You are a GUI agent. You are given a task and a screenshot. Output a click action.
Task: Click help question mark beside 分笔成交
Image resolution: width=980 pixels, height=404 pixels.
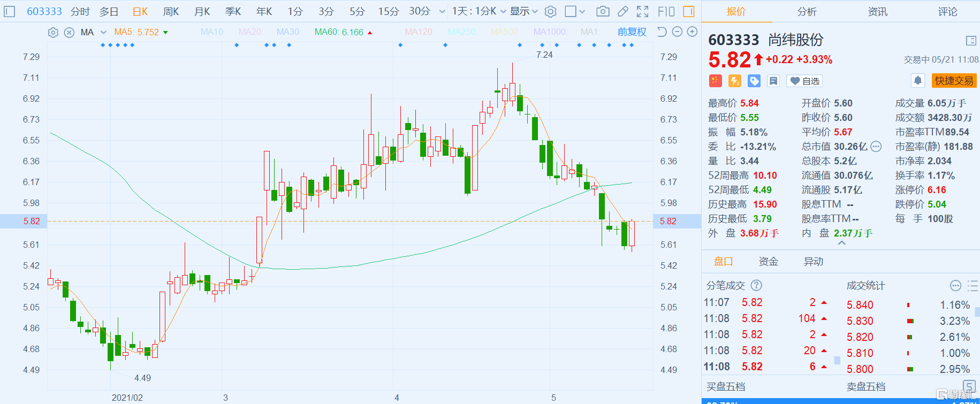click(756, 285)
